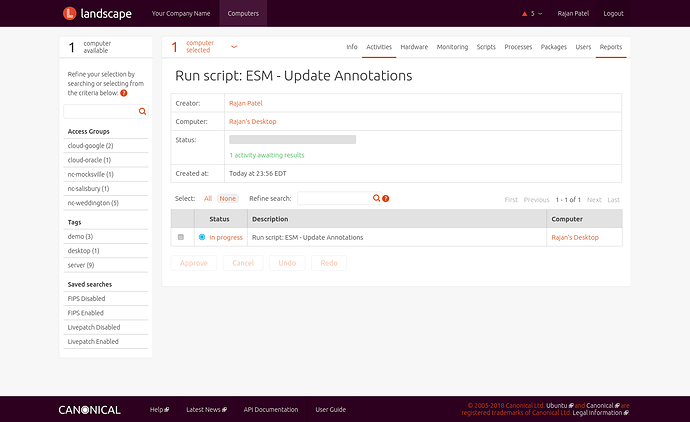Open the Scripts tab

[x=486, y=47]
